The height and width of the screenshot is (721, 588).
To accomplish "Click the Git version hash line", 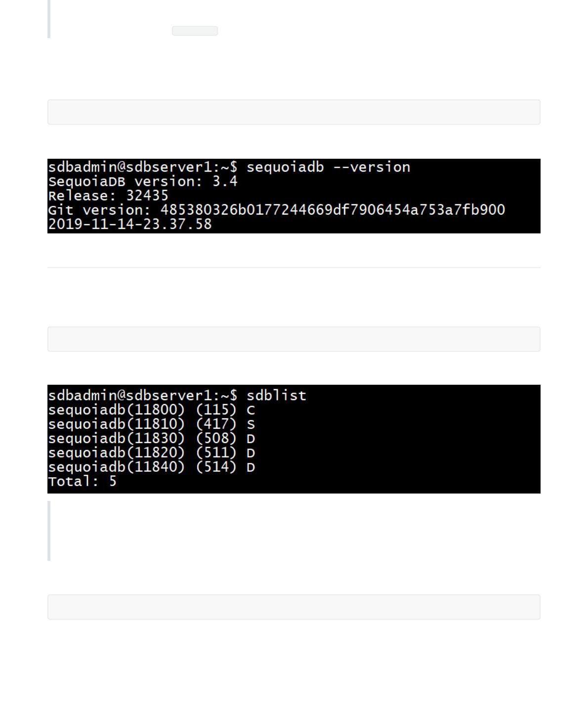I will pyautogui.click(x=276, y=210).
